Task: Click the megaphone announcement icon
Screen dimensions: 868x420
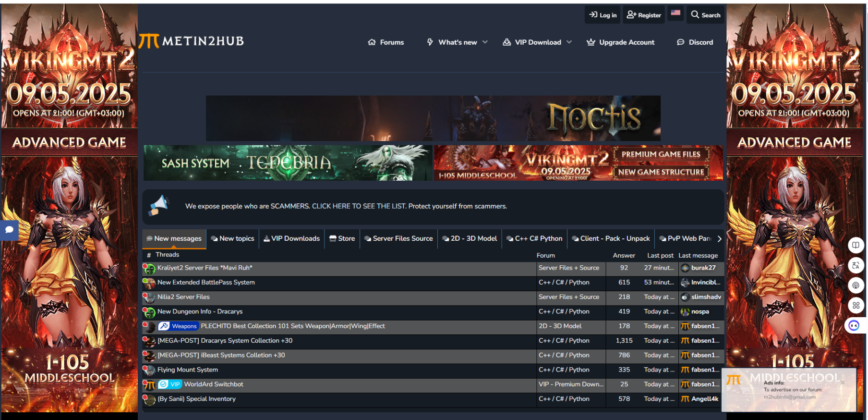Action: pos(159,206)
